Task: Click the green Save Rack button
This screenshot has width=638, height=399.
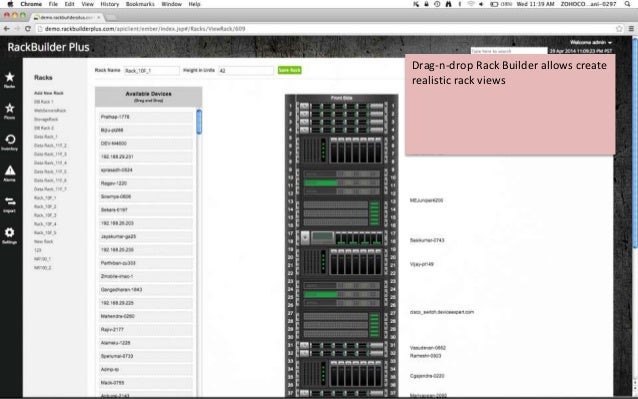Action: tap(289, 70)
